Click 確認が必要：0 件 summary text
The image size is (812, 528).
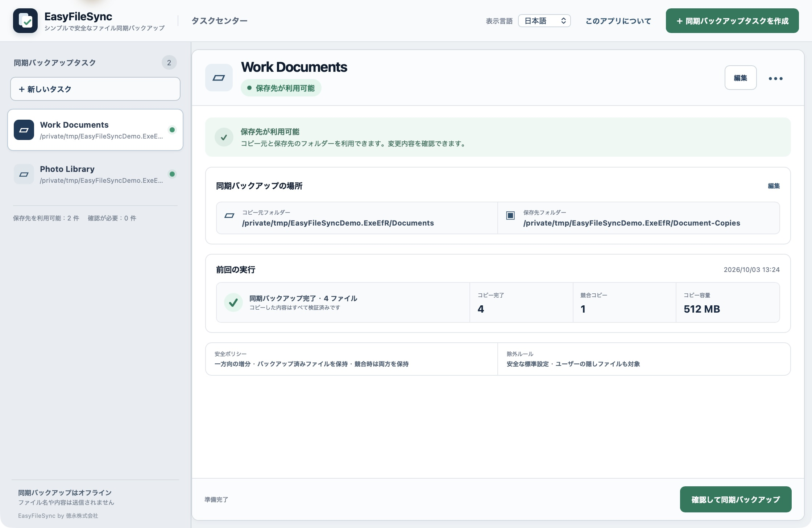click(x=112, y=218)
